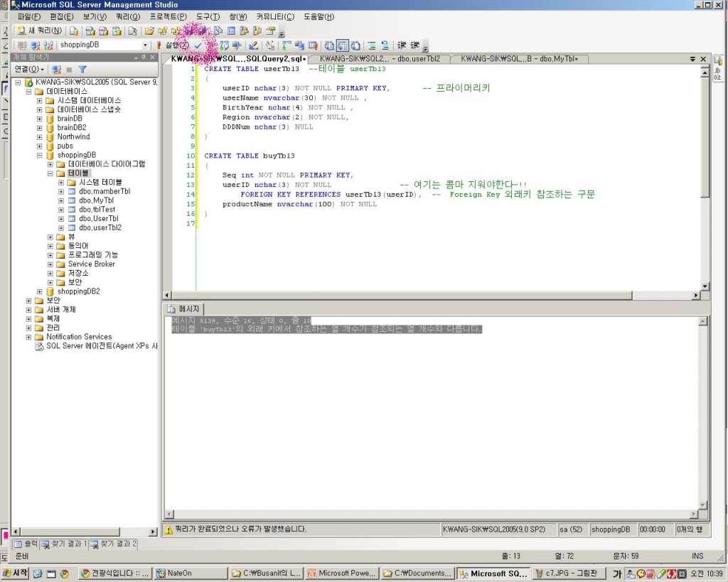Open the 파일(F) menu
Image resolution: width=728 pixels, height=582 pixels.
click(x=28, y=17)
